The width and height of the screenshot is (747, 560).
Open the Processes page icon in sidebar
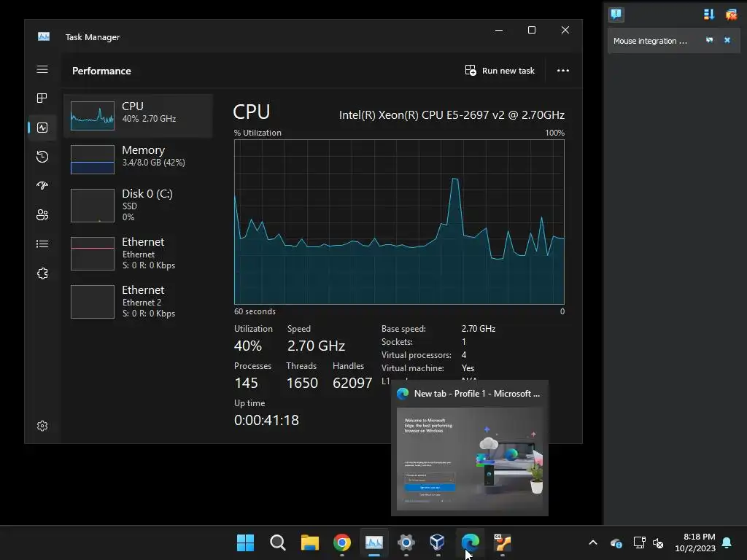[x=42, y=98]
